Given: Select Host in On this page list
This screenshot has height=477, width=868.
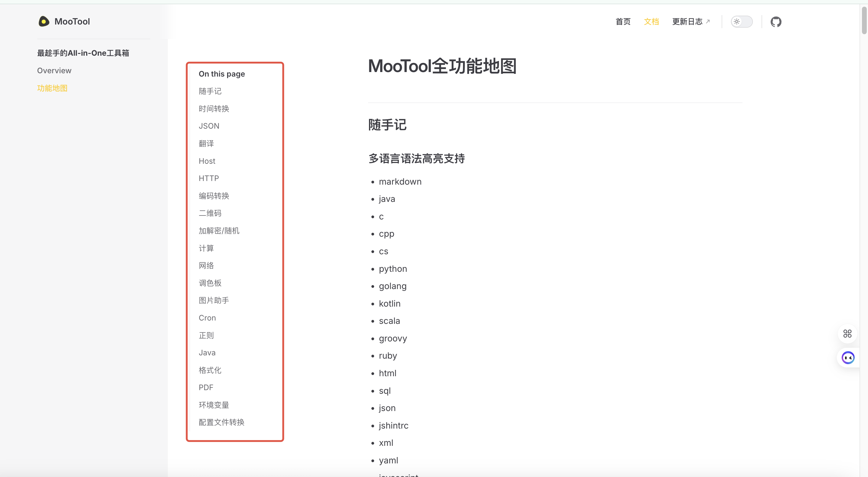Looking at the screenshot, I should [x=207, y=161].
